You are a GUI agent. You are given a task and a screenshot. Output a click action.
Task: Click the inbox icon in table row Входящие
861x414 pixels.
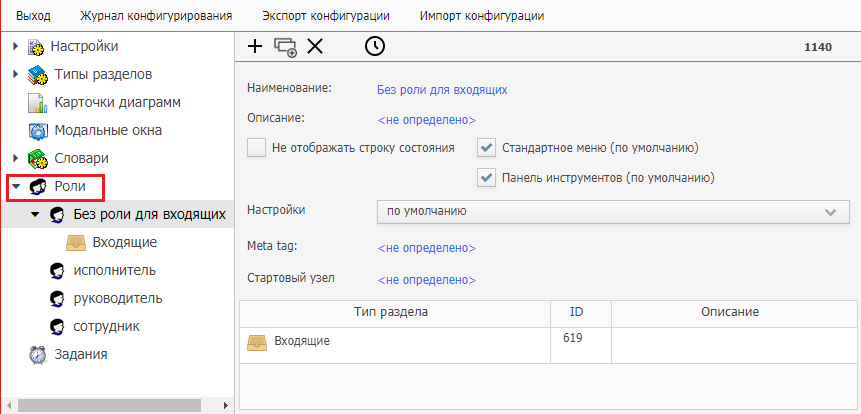point(256,342)
